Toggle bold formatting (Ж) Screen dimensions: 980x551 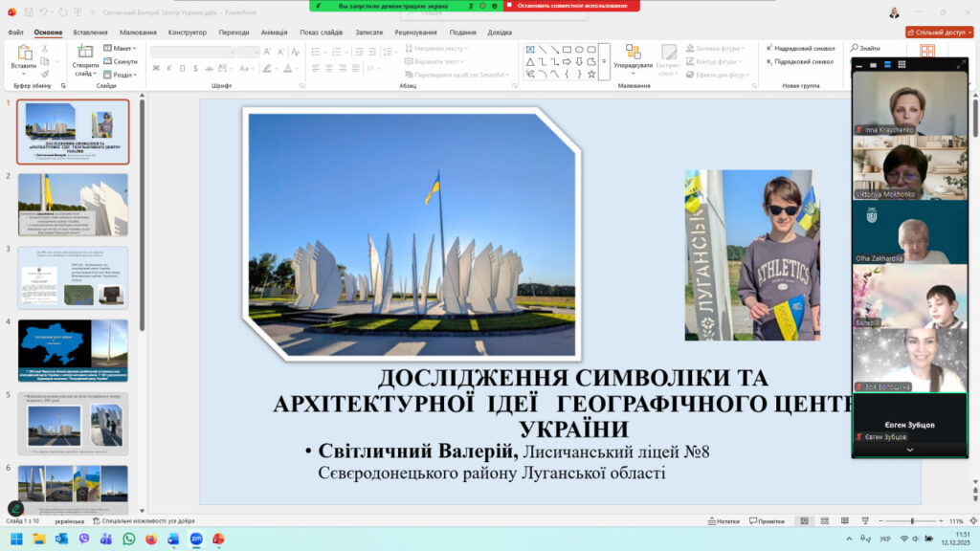point(157,68)
